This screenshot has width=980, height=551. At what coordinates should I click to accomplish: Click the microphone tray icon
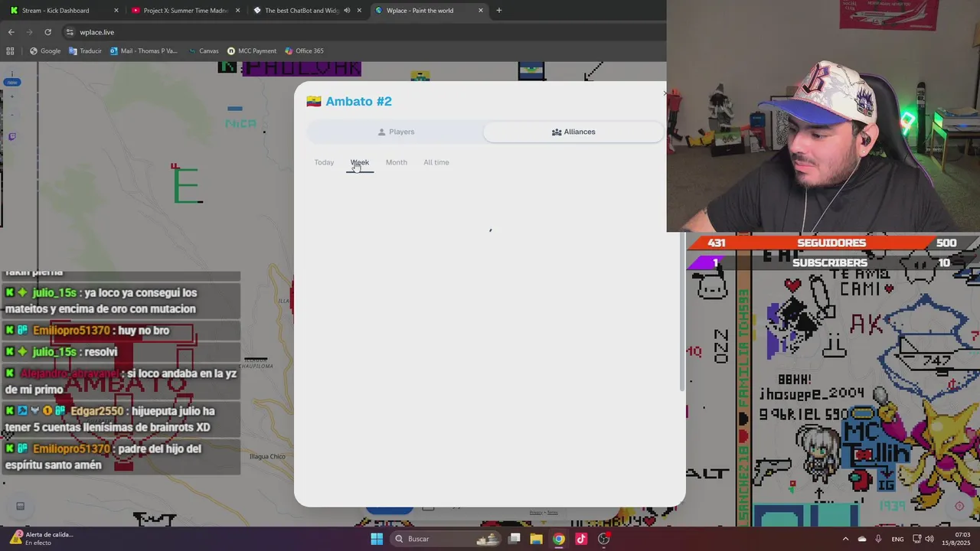(878, 539)
